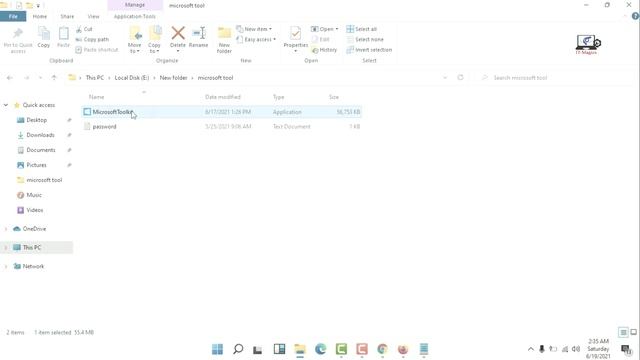Click the Refresh button
The height and width of the screenshot is (360, 640).
(x=460, y=78)
